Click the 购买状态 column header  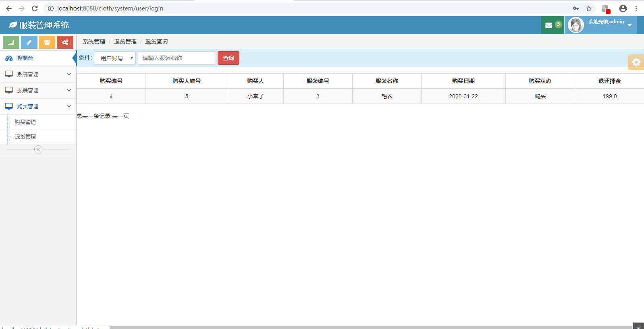(x=540, y=81)
